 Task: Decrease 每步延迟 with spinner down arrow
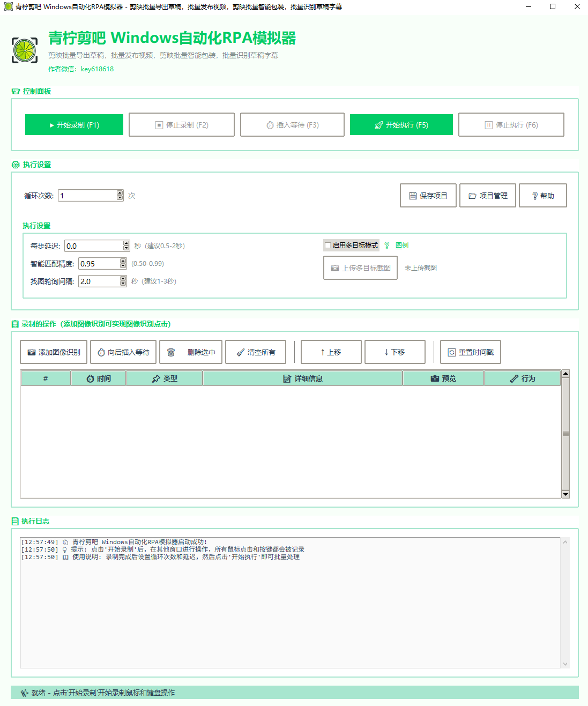pyautogui.click(x=126, y=249)
